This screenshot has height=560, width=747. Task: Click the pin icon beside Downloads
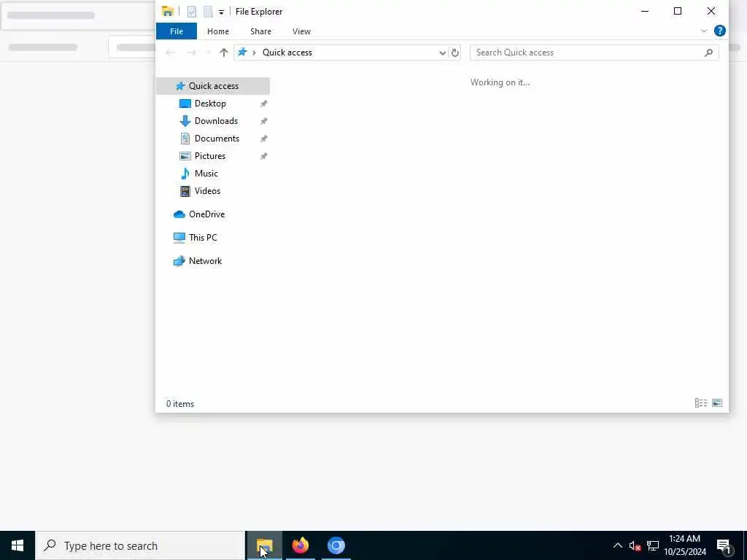[x=263, y=122]
